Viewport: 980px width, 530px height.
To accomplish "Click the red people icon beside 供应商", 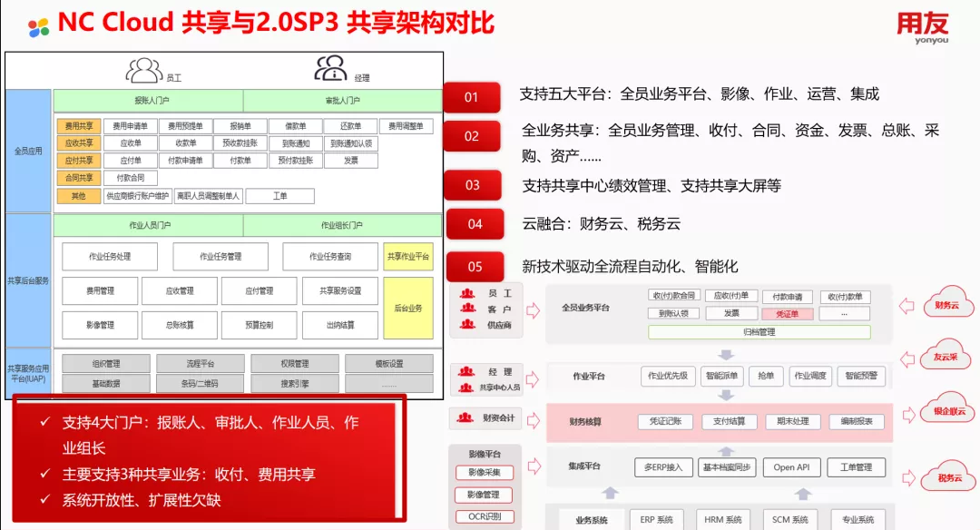I will coord(468,324).
